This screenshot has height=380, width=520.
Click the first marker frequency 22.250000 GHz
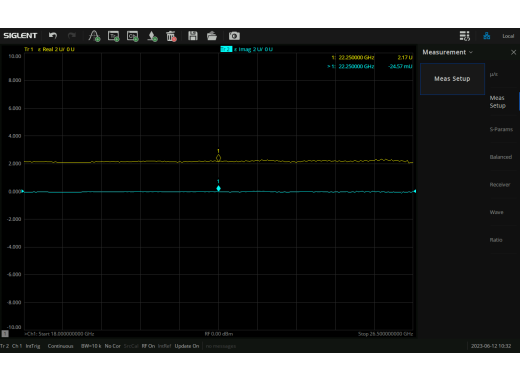click(356, 58)
